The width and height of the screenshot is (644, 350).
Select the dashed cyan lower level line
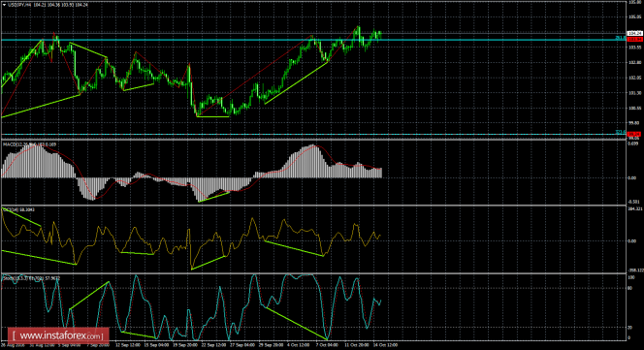tap(313, 134)
